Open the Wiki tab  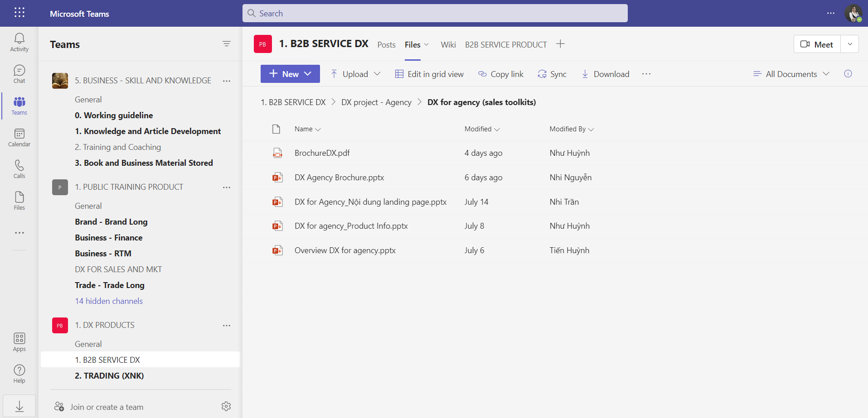pos(448,44)
